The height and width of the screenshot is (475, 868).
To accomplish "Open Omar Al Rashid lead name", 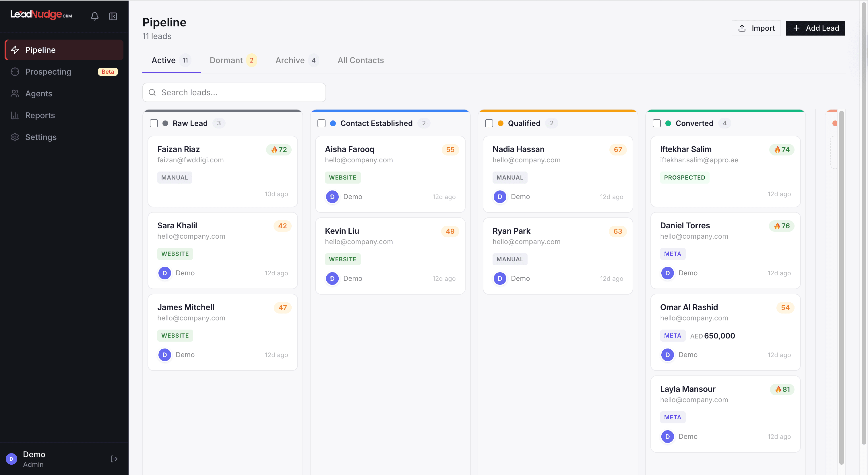I will [x=689, y=307].
